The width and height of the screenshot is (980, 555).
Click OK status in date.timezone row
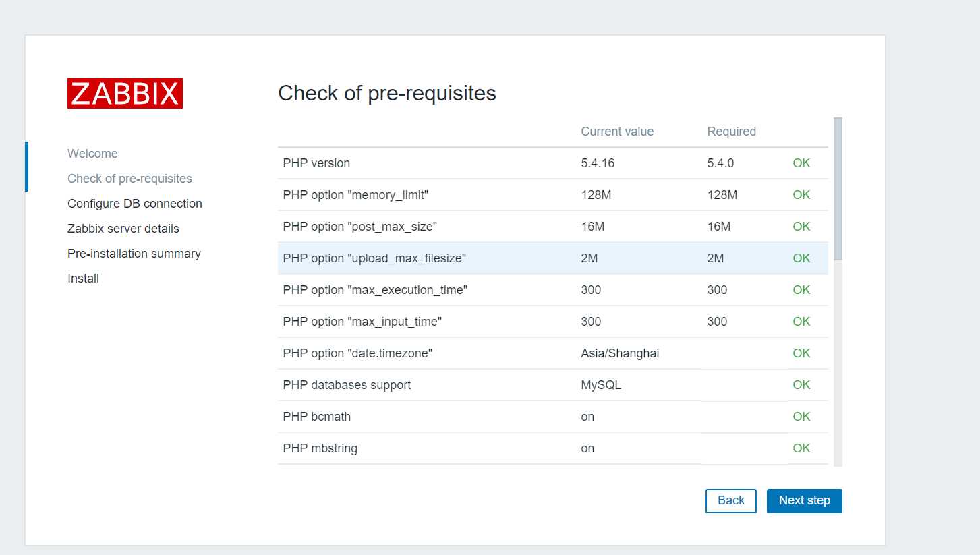click(801, 353)
